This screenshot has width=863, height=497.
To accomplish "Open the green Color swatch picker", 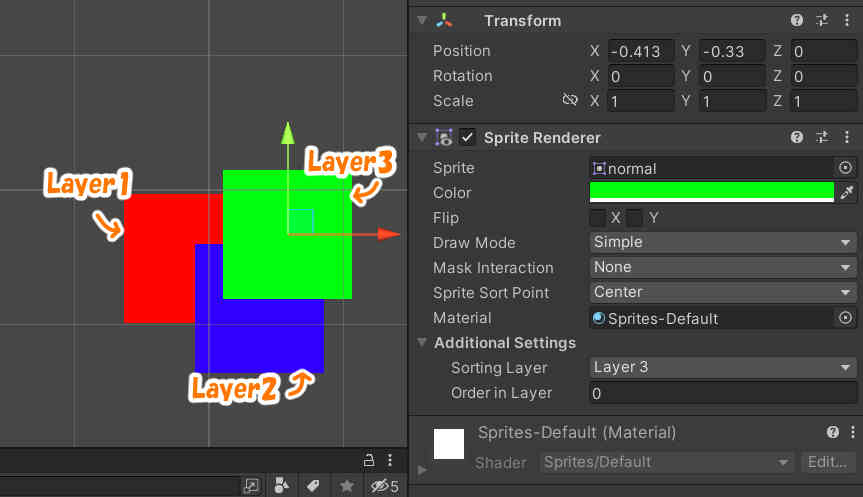I will (x=712, y=193).
